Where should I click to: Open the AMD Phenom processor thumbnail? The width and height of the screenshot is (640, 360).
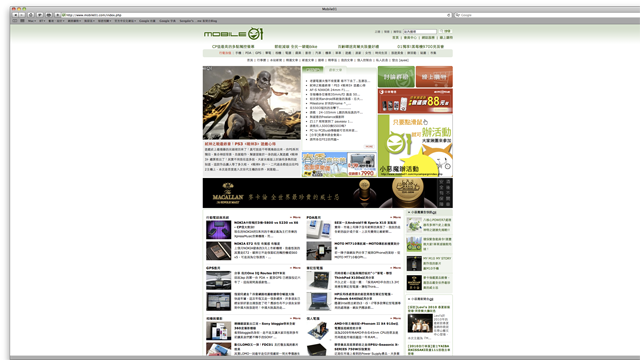pos(319,331)
